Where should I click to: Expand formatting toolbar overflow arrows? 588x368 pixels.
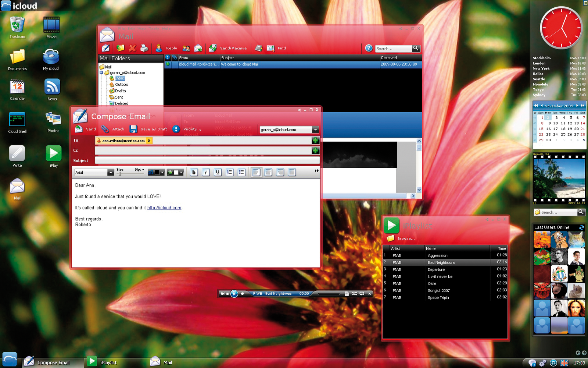click(316, 171)
